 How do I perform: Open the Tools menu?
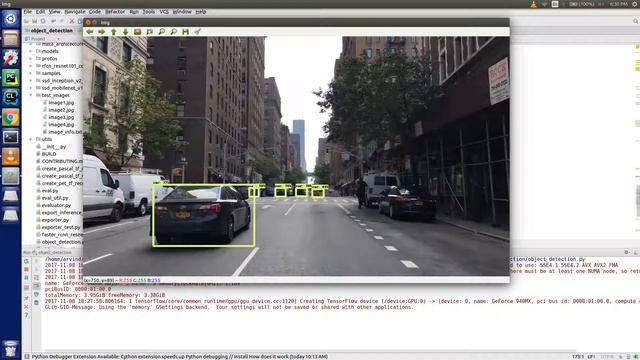coord(149,12)
